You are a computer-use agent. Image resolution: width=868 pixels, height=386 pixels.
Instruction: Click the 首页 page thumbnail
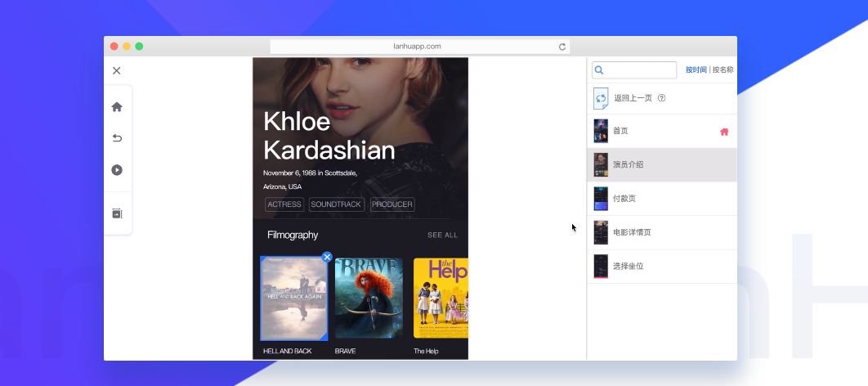pos(601,131)
